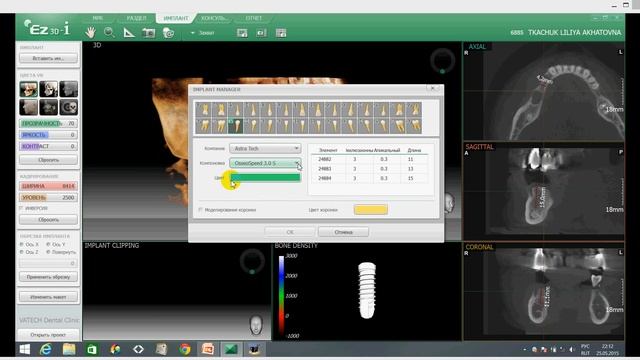The width and height of the screenshot is (640, 360).
Task: Switch to the ОТЧЕТ tab
Action: click(253, 18)
